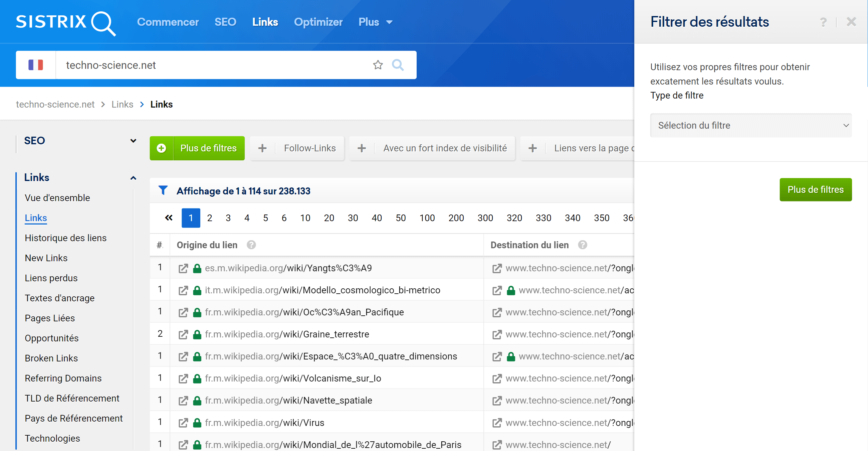This screenshot has width=868, height=451.
Task: Click destination green lock in Modello_cosmologico row
Action: click(511, 290)
